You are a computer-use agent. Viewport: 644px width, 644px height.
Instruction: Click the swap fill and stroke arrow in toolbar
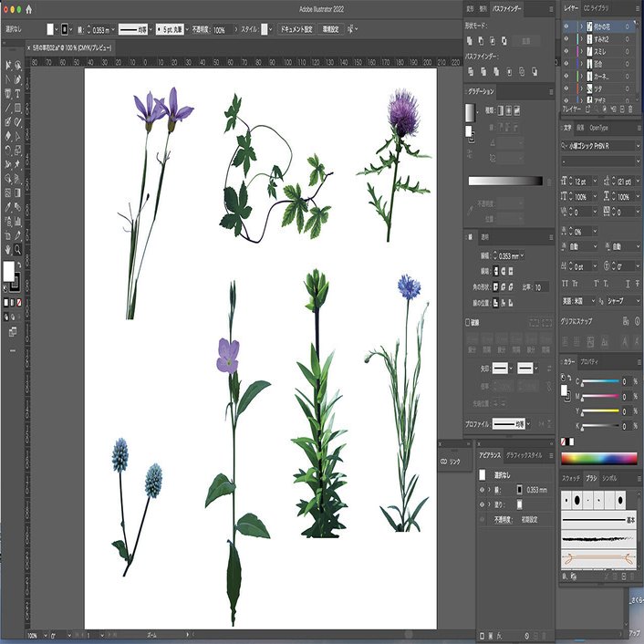pyautogui.click(x=19, y=265)
